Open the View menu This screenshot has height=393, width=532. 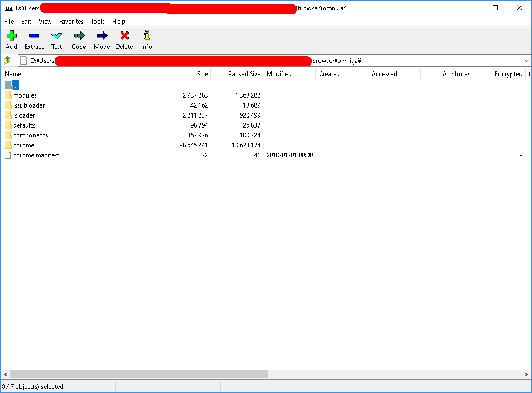pyautogui.click(x=45, y=22)
